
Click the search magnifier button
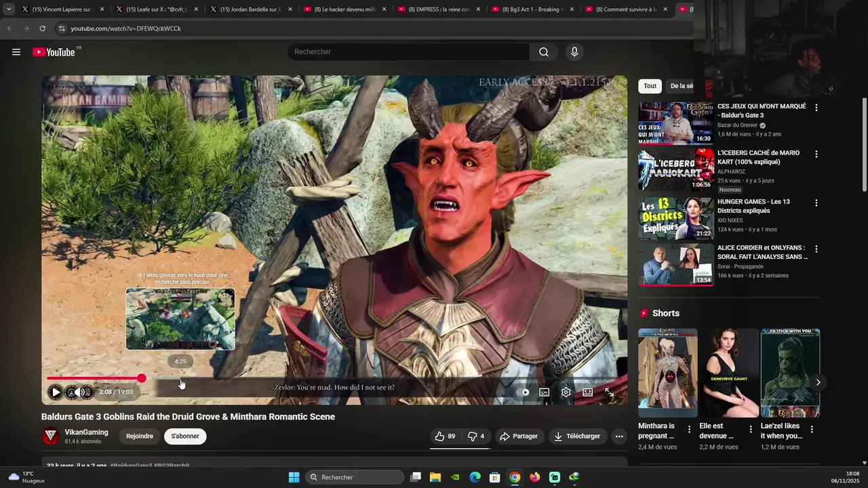[544, 52]
